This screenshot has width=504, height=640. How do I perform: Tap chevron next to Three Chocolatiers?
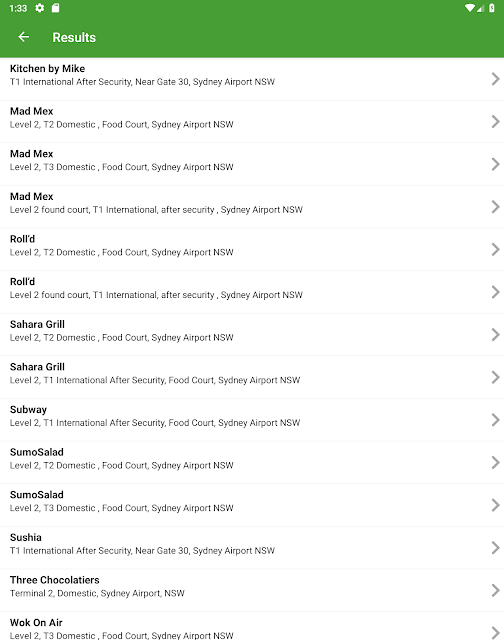tap(495, 590)
